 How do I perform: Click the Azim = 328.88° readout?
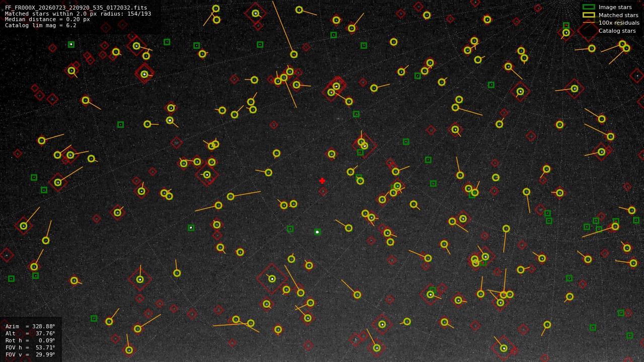[x=30, y=326]
